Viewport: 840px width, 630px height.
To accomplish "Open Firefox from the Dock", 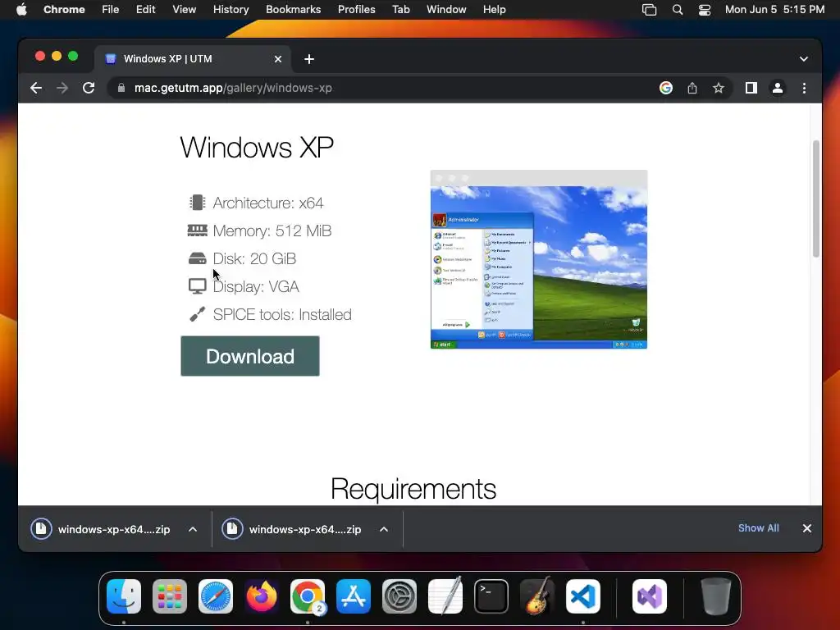I will tap(262, 596).
